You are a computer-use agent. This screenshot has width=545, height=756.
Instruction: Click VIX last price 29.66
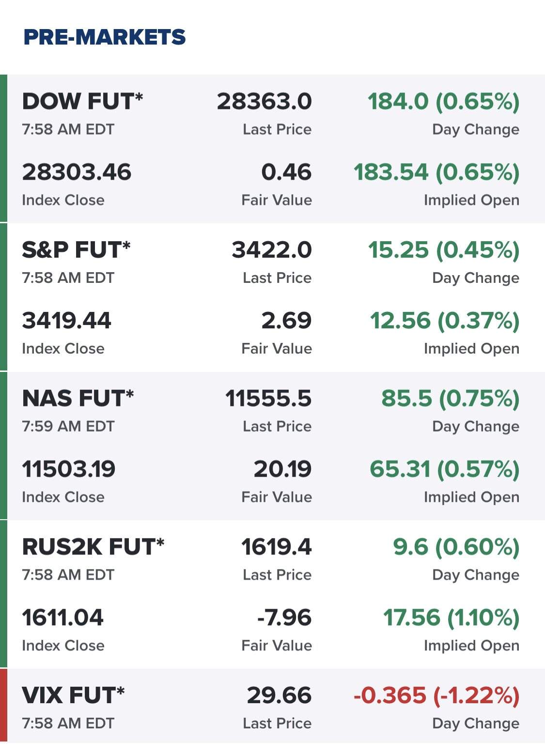(x=280, y=695)
